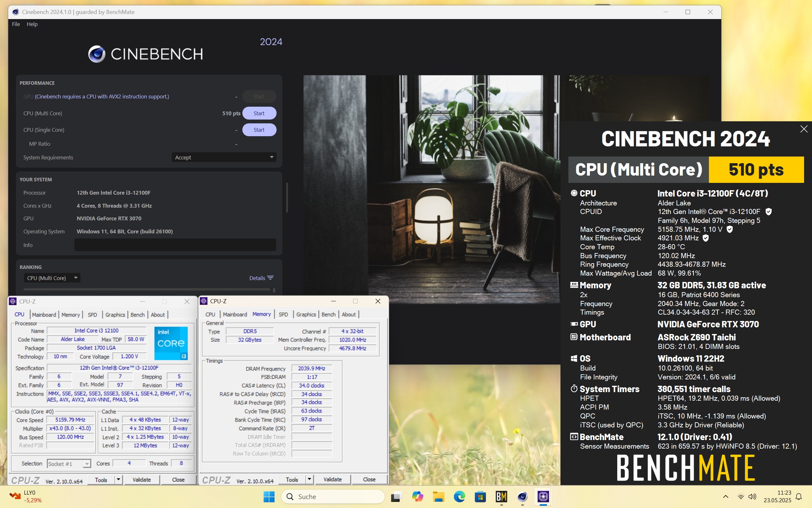Expand Tools arrow in right CPU-Z window

309,479
